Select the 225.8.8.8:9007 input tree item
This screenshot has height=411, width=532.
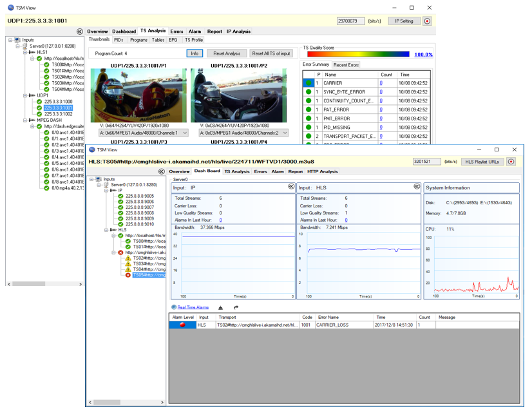coord(139,207)
